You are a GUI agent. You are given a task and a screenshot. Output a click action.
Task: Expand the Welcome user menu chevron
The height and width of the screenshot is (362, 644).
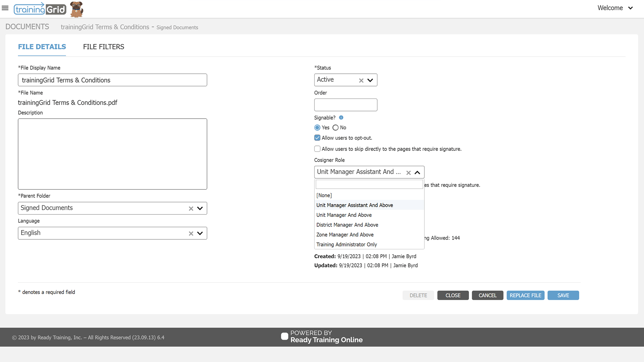tap(631, 8)
